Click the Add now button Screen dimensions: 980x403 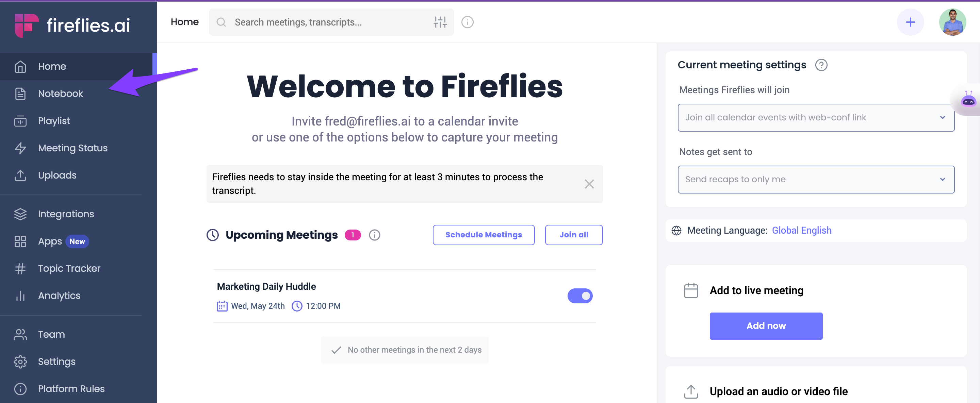click(x=765, y=326)
